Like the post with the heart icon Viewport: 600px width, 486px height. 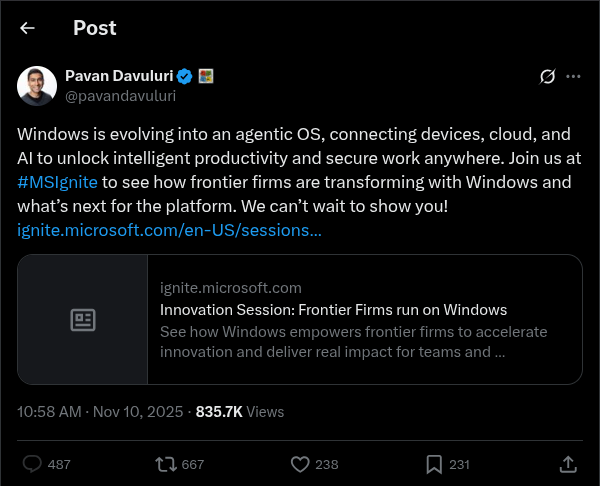[299, 464]
